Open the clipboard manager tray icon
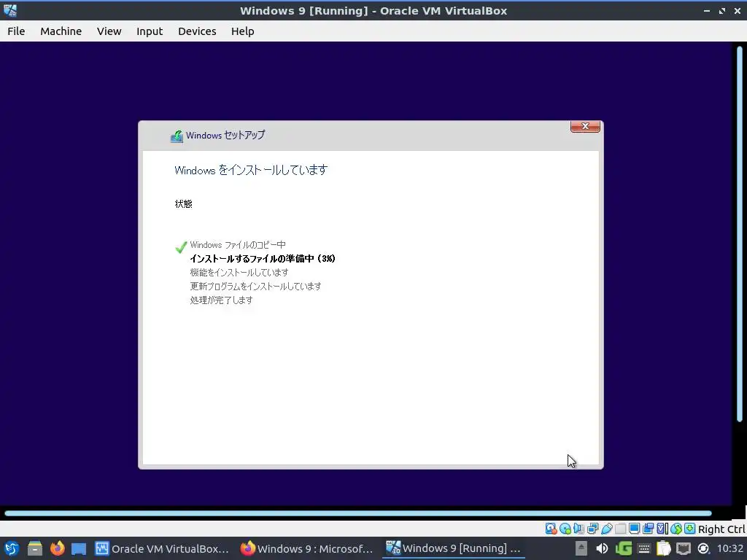The height and width of the screenshot is (560, 747). [663, 548]
